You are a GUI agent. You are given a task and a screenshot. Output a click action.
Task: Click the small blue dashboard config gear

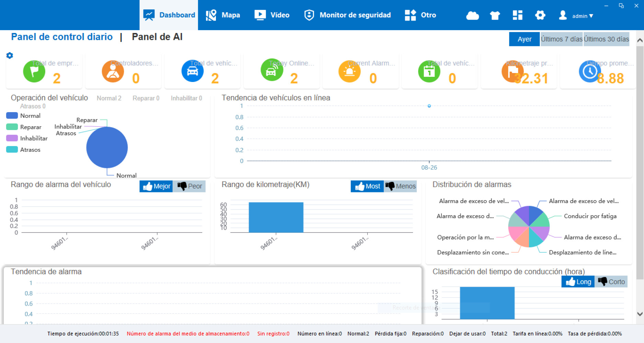pyautogui.click(x=10, y=56)
